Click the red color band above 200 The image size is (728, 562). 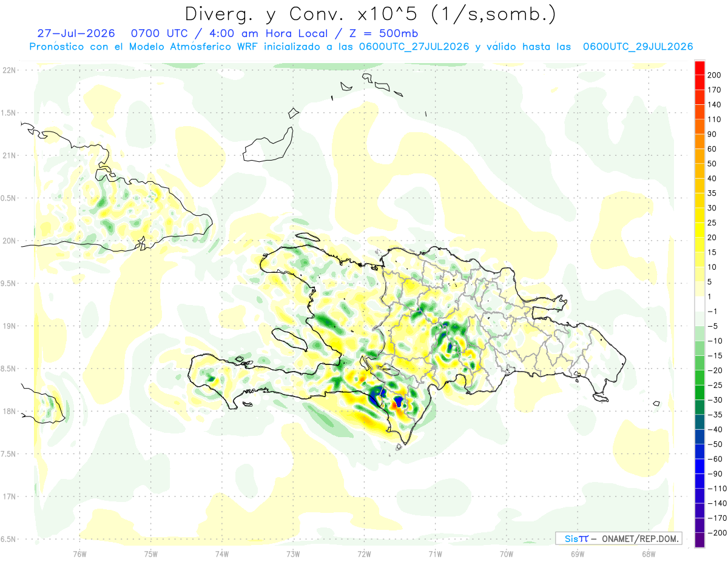tap(700, 68)
